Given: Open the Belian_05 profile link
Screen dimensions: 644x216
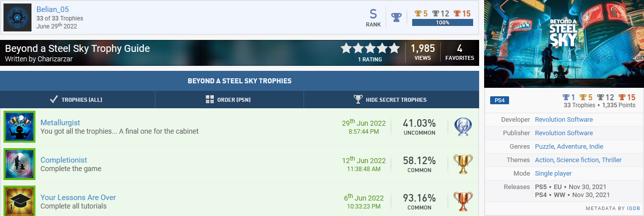Looking at the screenshot, I should (51, 9).
